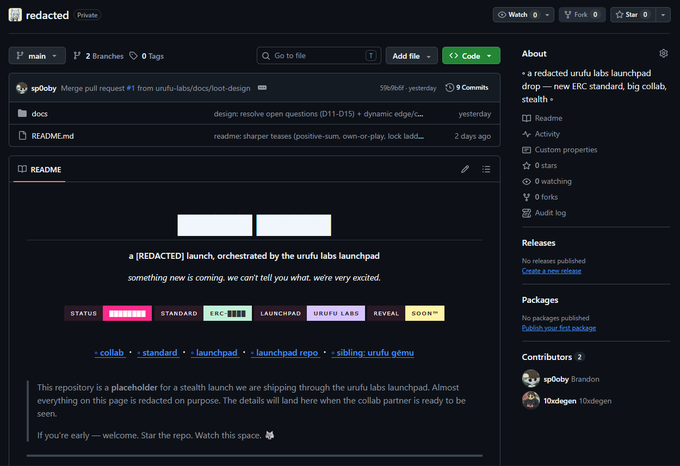Open the Watch options dropdown arrow
The image size is (680, 466).
click(x=547, y=15)
